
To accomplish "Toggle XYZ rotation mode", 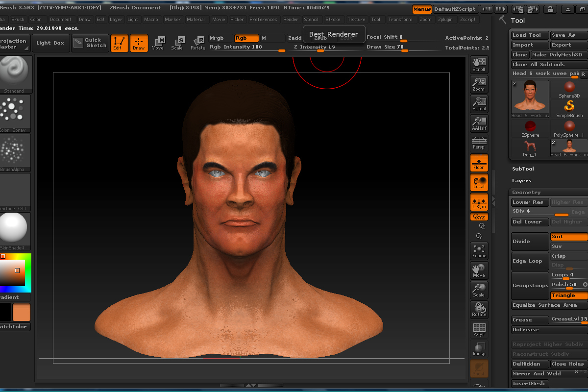I will pos(479,217).
